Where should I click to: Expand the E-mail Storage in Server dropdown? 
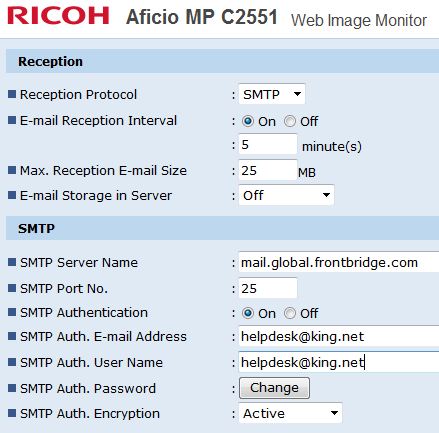click(x=286, y=195)
